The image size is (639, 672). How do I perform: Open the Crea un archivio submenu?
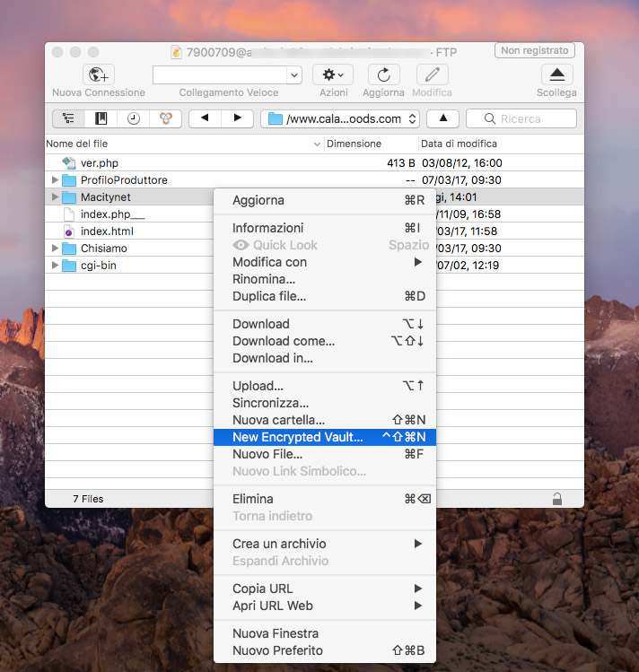(325, 544)
